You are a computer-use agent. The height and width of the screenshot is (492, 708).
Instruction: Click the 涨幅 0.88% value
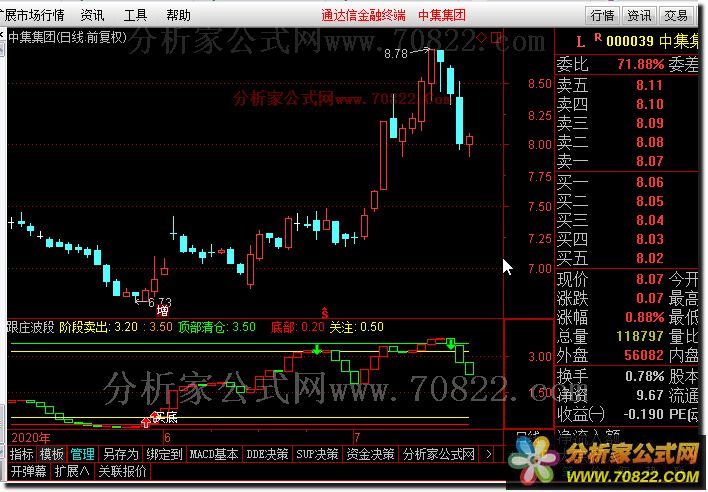click(644, 317)
